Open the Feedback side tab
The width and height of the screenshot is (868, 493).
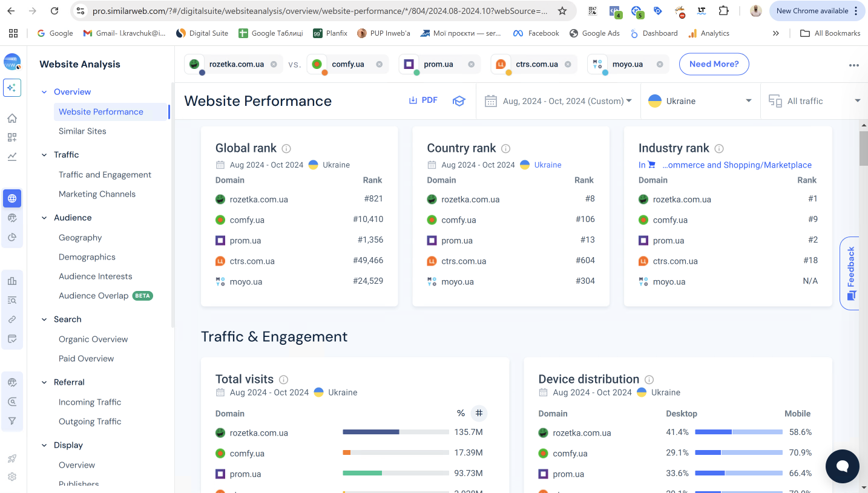click(x=850, y=273)
